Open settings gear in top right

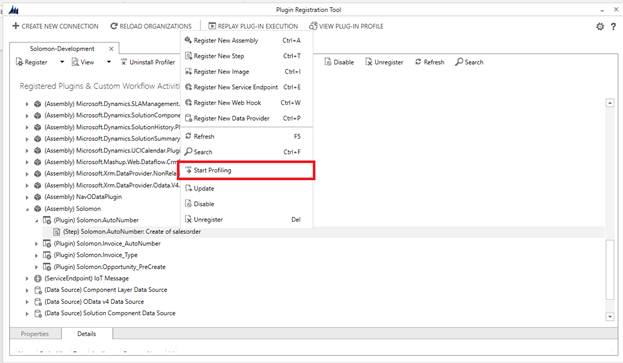click(600, 27)
